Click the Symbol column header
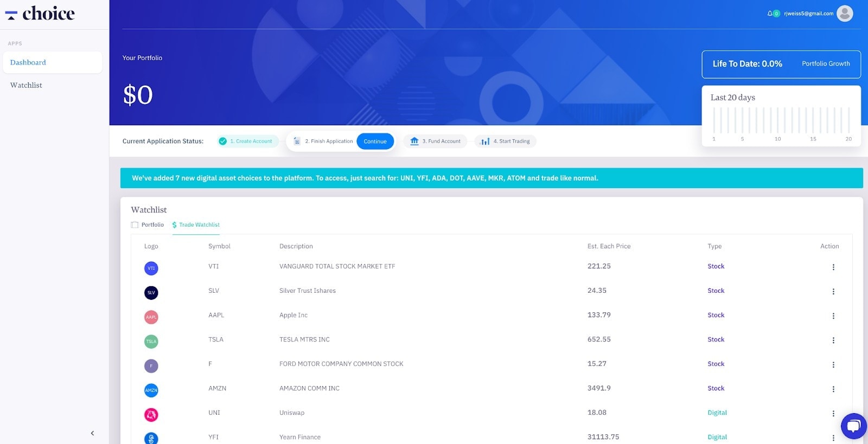This screenshot has height=444, width=868. pyautogui.click(x=219, y=246)
